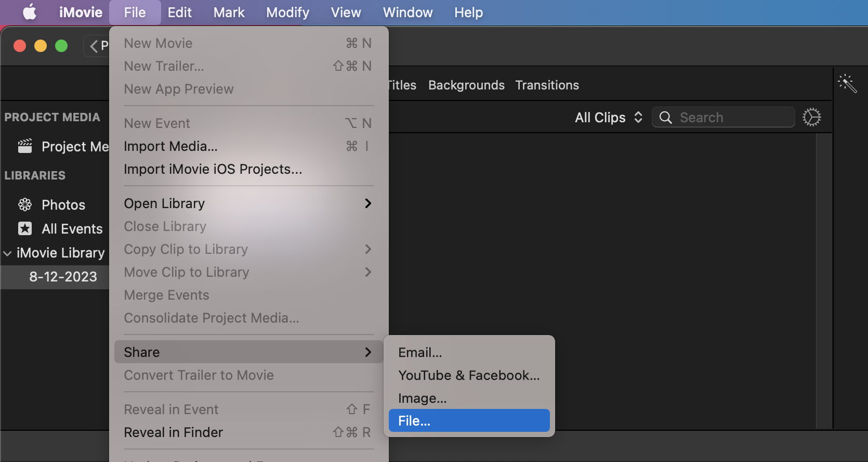This screenshot has height=462, width=868.
Task: Choose Import Media… from File menu
Action: 248,146
